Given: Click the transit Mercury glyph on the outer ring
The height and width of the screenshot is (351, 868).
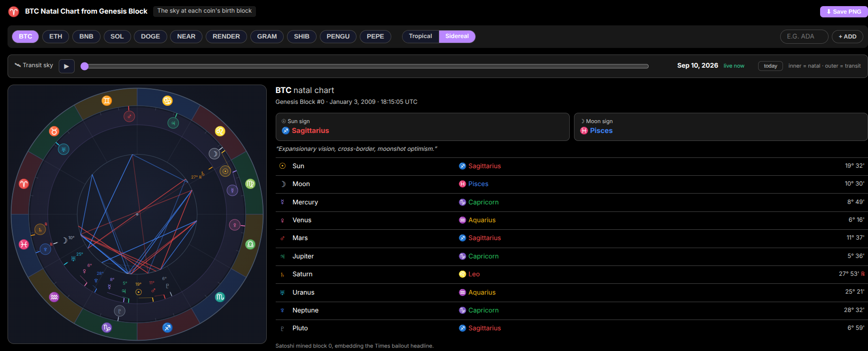Looking at the screenshot, I should coord(232,190).
